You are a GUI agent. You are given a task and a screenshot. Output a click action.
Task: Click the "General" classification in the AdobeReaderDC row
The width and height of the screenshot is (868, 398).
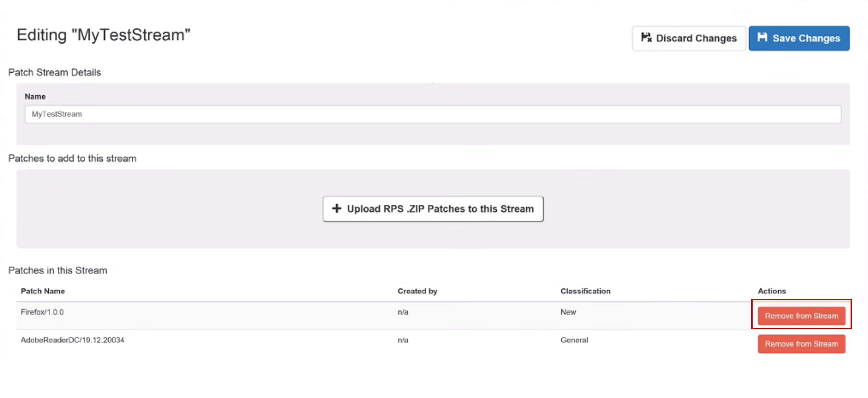pyautogui.click(x=574, y=340)
